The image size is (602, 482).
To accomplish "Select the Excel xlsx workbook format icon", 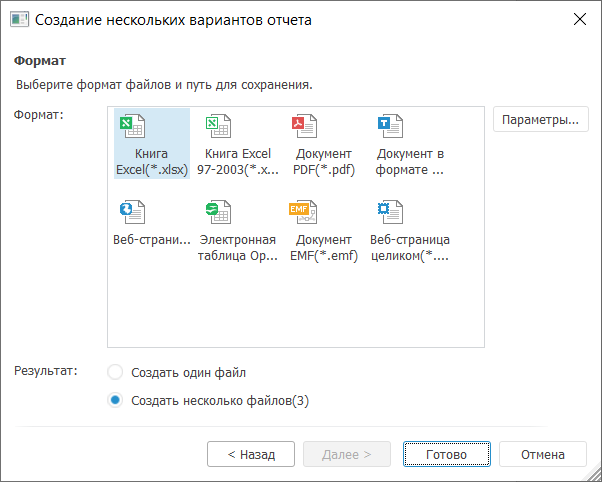I will [132, 126].
